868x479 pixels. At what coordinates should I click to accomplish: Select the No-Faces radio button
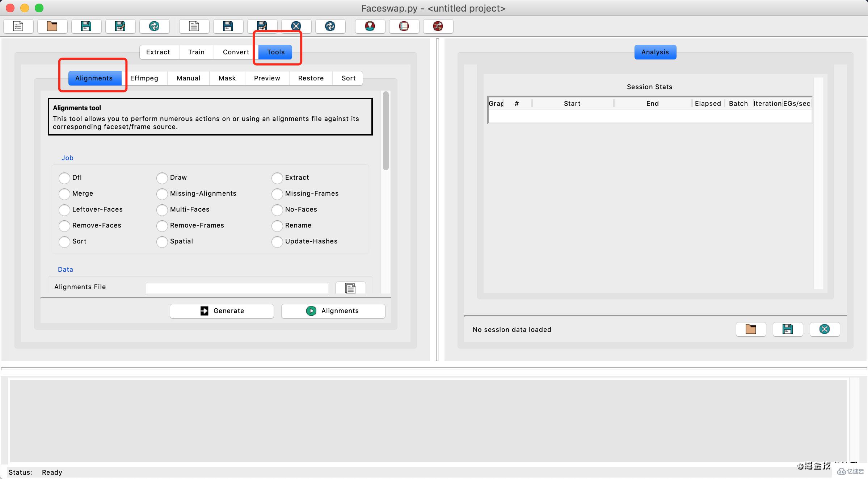pyautogui.click(x=276, y=209)
